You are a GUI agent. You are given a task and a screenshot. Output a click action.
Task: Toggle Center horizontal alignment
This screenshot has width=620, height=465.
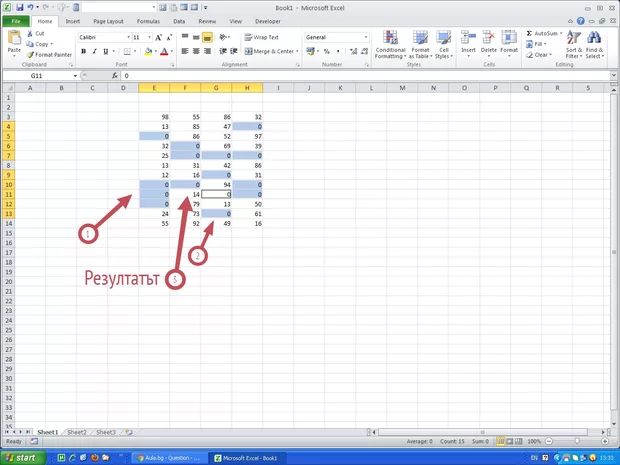click(x=196, y=51)
